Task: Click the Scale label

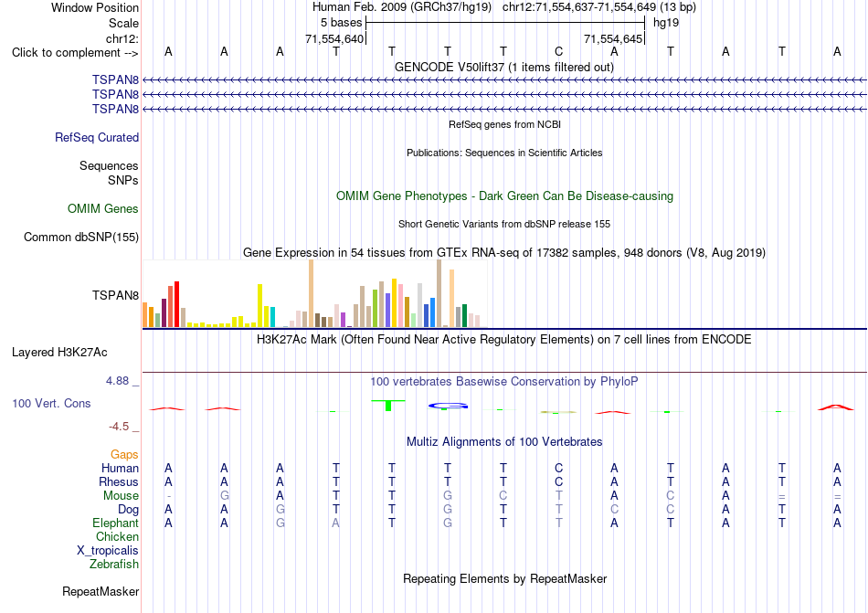Action: (x=124, y=23)
